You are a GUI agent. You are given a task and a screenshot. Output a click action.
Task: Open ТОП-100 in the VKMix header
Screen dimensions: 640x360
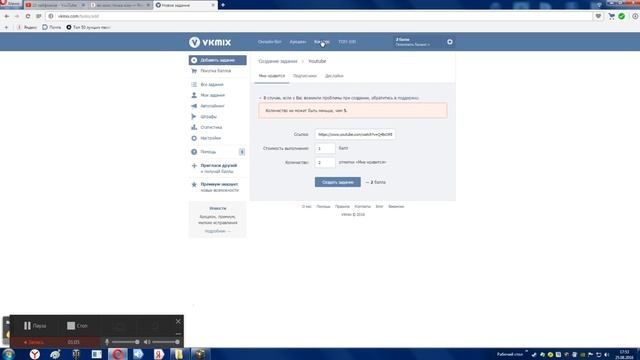click(x=347, y=42)
